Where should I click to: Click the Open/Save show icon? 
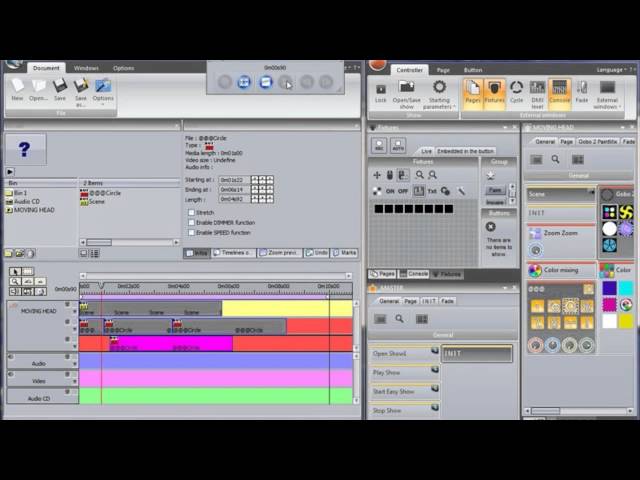click(407, 95)
